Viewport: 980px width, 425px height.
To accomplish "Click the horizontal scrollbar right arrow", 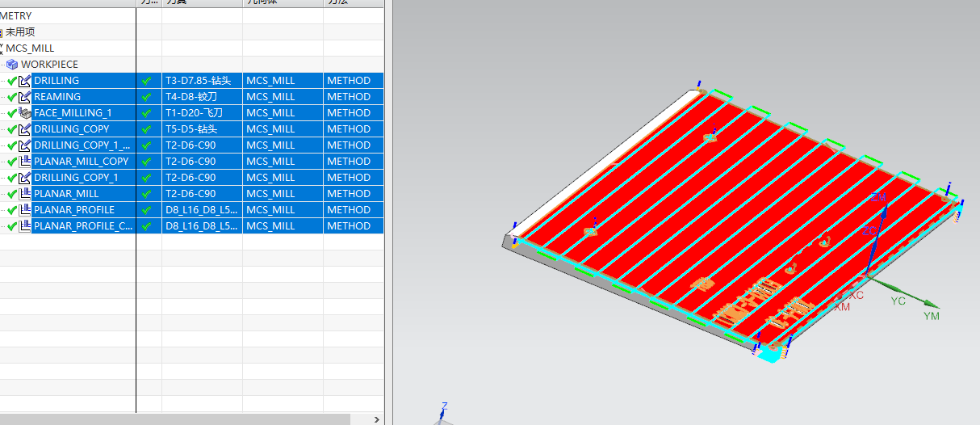I will click(377, 419).
